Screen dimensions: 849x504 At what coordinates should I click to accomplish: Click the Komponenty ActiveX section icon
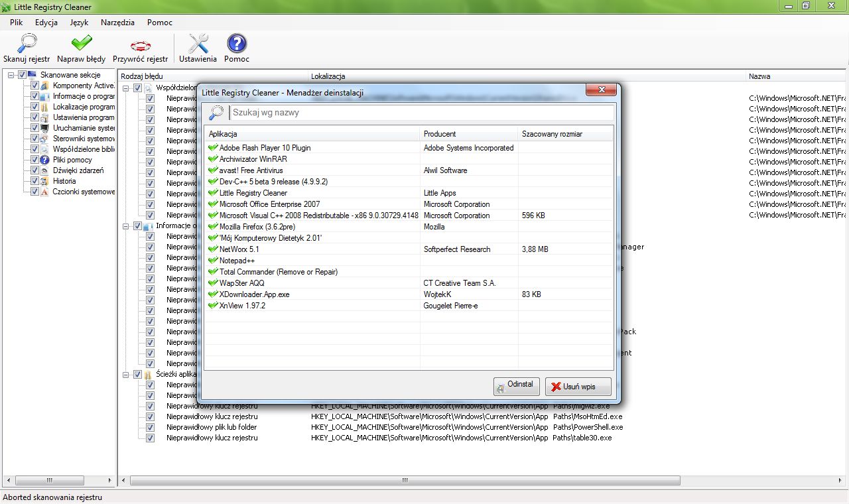pos(44,86)
